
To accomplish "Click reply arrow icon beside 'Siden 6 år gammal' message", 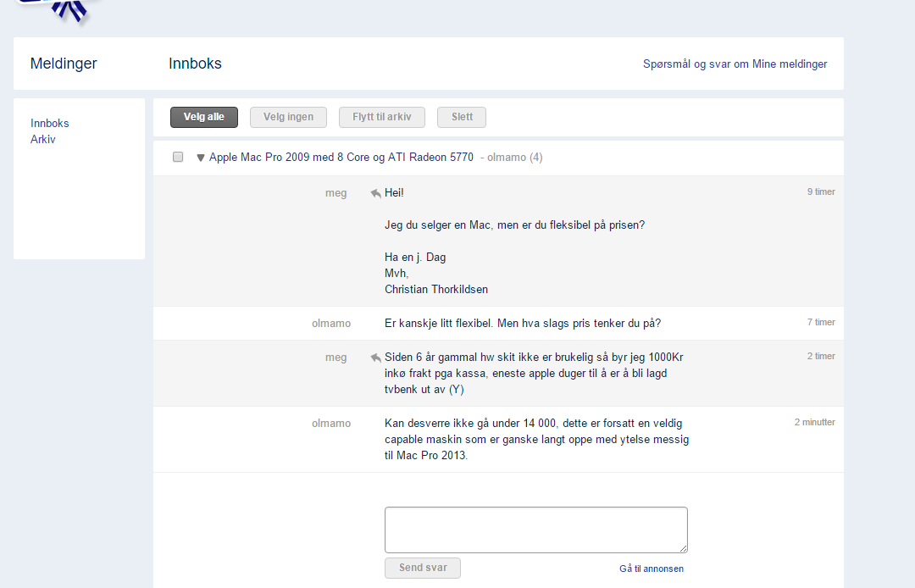I will coord(376,358).
